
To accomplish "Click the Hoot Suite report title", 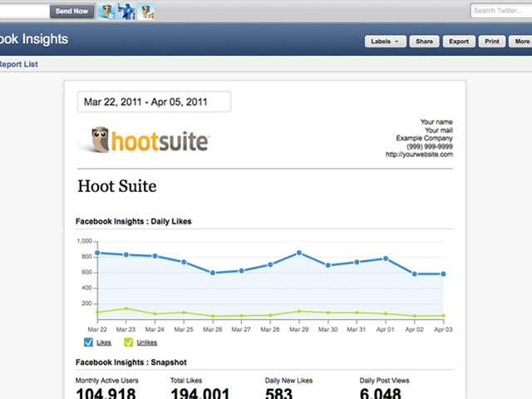I will tap(117, 186).
